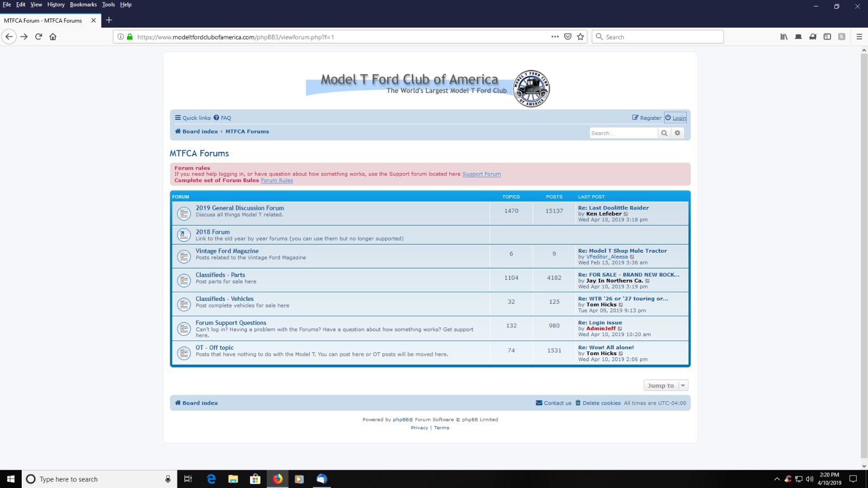Click the browser reload button
Screen dimensions: 868x488
click(x=39, y=37)
